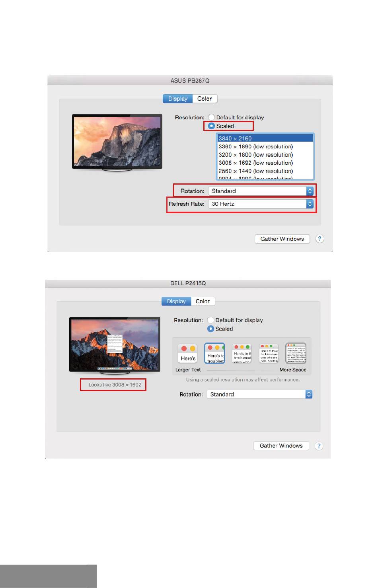This screenshot has height=588, width=378.
Task: Open the Rotation dropdown in ASUS window
Action: point(261,191)
